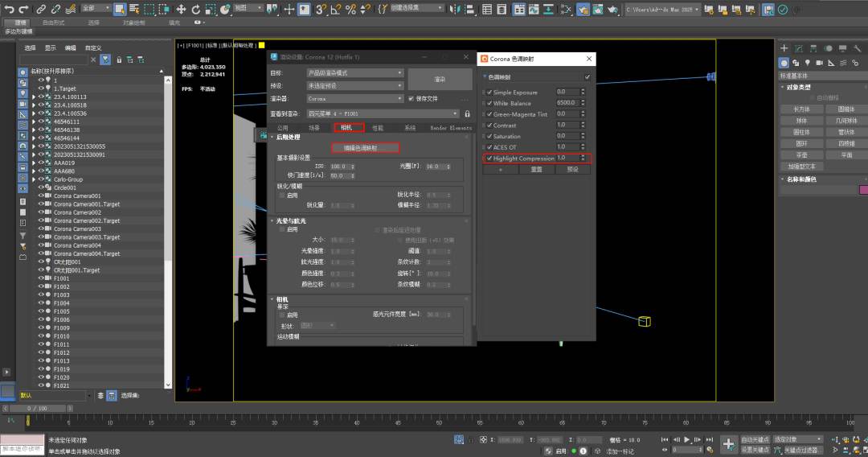Click the edit tone mapping button
Image resolution: width=868 pixels, height=457 pixels.
tap(365, 148)
